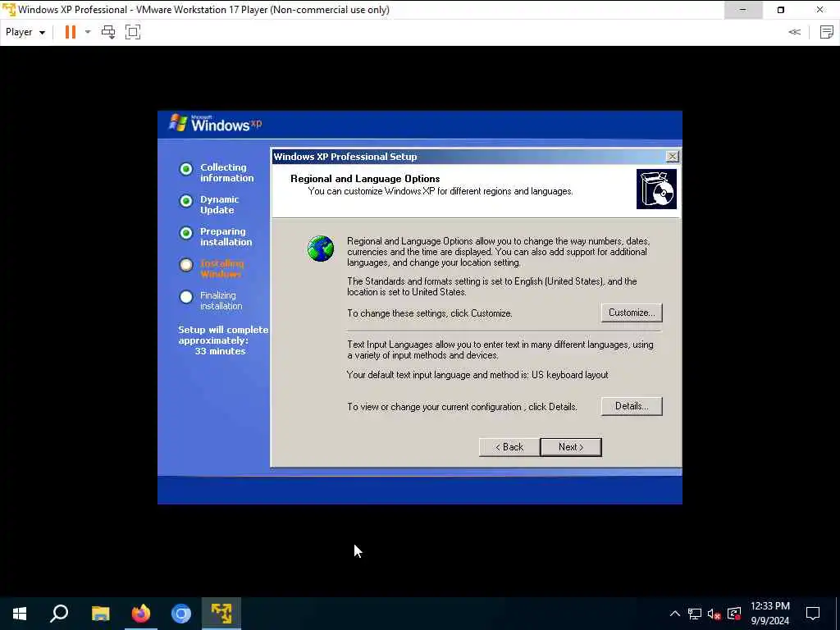840x630 pixels.
Task: Open the blue browser taskbar icon
Action: click(181, 614)
